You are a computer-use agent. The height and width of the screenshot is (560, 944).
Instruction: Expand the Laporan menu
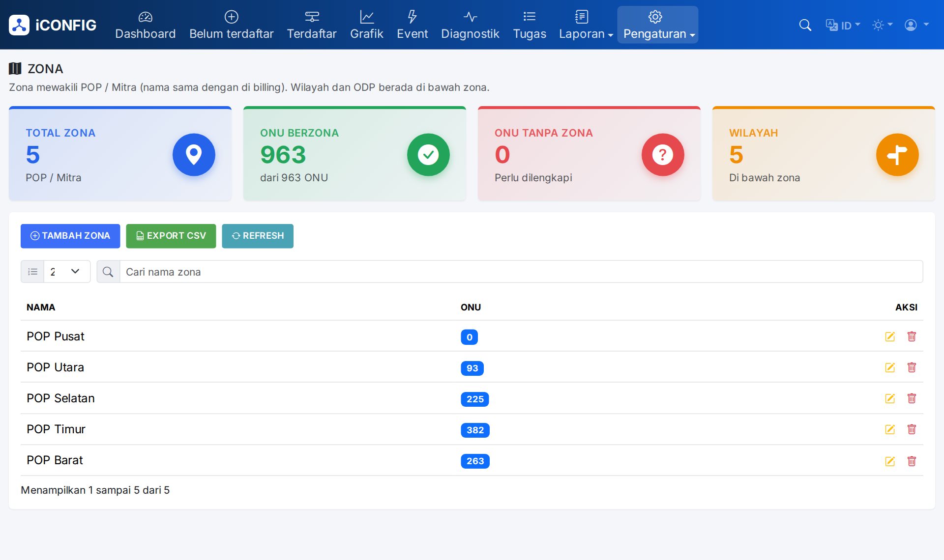(x=586, y=25)
